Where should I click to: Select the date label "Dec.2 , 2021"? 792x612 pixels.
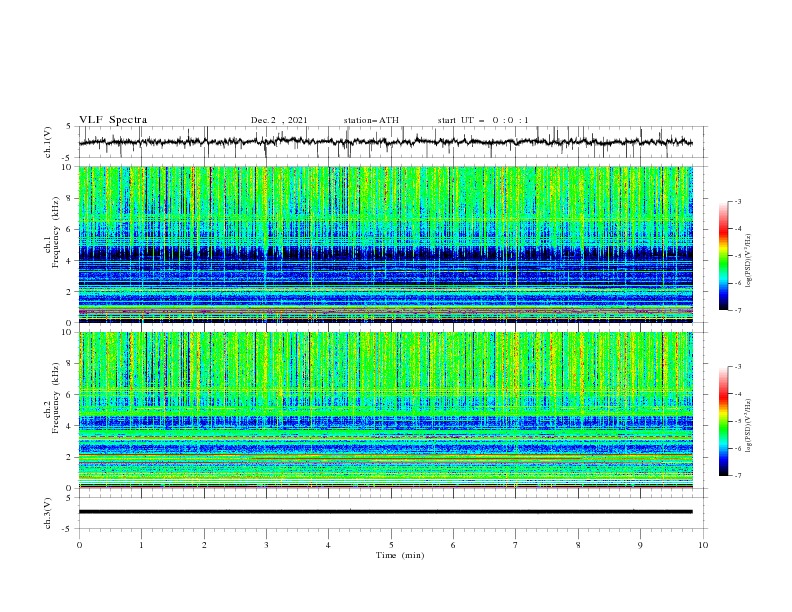tap(279, 120)
